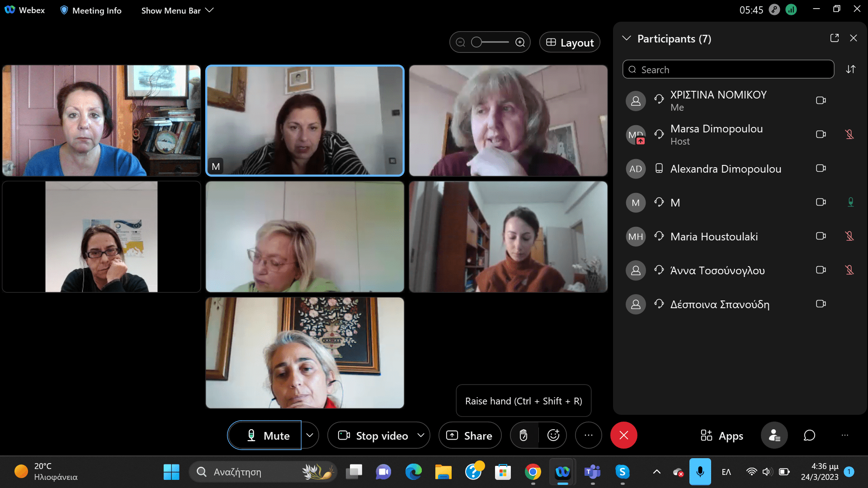Show hidden system tray icons
868x488 pixels.
tap(657, 472)
